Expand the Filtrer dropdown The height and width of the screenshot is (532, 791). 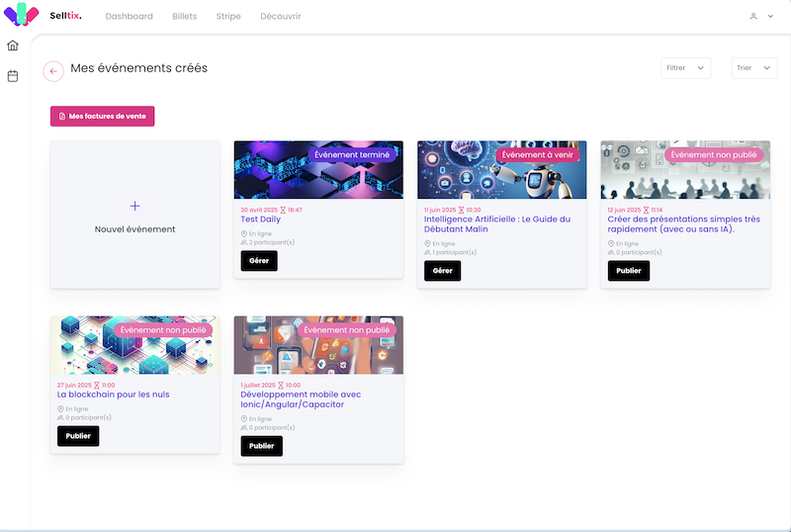(x=686, y=68)
